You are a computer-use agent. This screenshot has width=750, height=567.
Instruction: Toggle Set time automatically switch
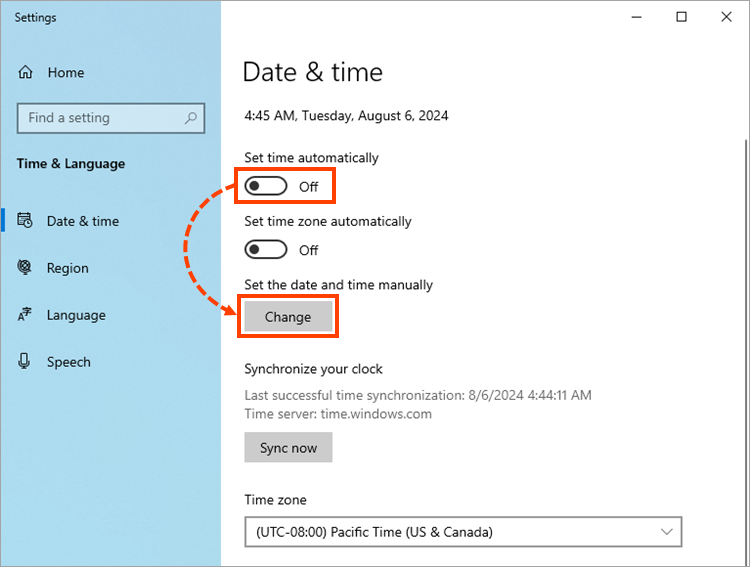point(266,186)
